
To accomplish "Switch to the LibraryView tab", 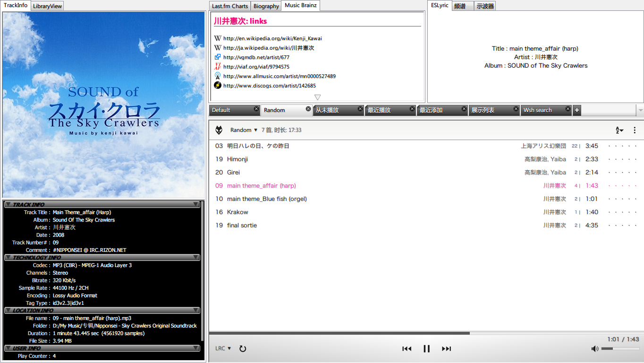I will coord(47,6).
